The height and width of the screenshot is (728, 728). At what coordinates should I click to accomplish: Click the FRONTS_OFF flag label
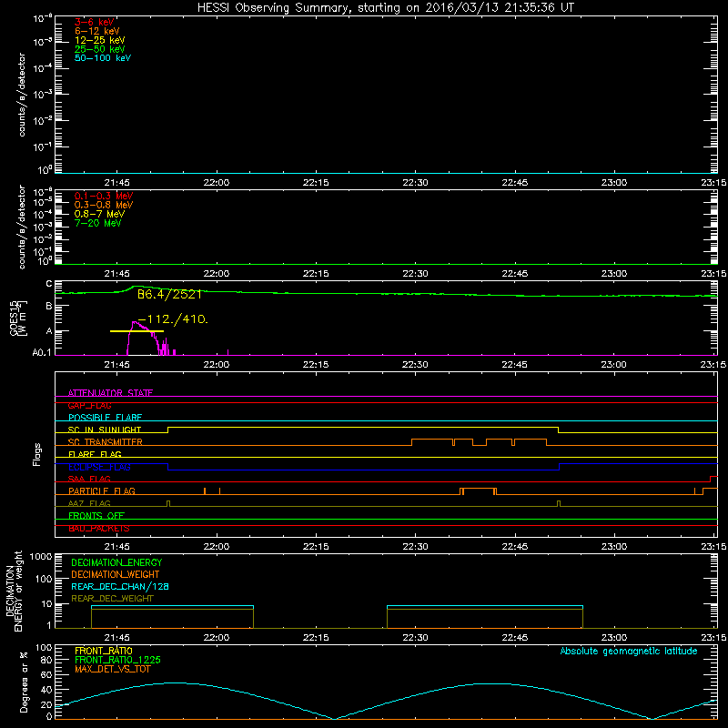[x=96, y=515]
